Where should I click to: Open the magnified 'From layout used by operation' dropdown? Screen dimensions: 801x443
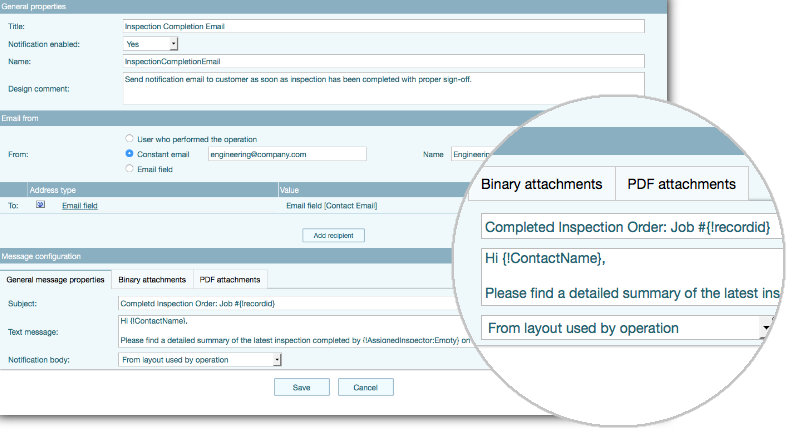[x=626, y=328]
